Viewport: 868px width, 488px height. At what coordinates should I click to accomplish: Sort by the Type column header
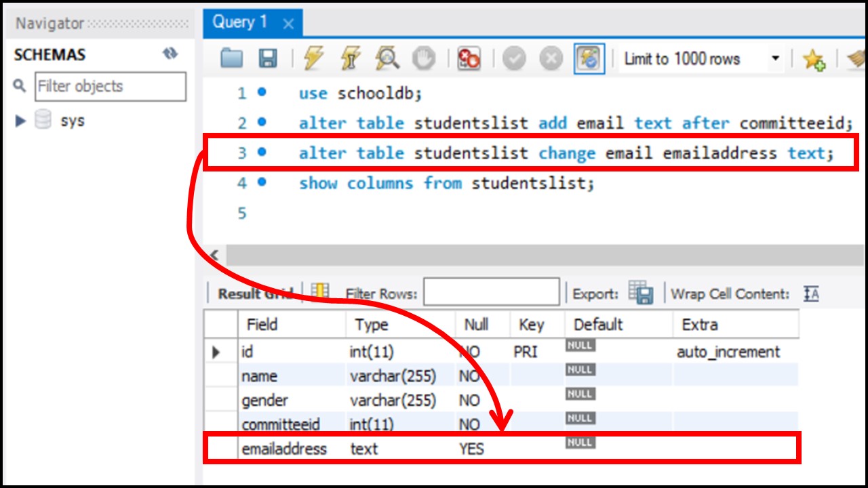400,325
